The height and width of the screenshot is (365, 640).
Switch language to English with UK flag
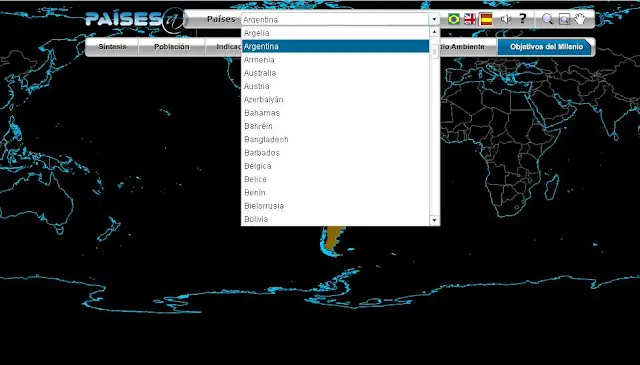pyautogui.click(x=470, y=19)
